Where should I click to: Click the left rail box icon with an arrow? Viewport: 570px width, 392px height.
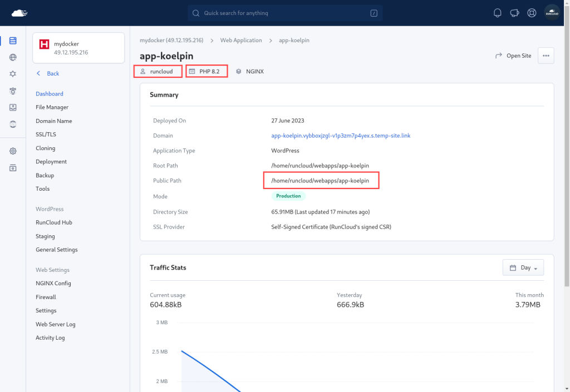(13, 107)
